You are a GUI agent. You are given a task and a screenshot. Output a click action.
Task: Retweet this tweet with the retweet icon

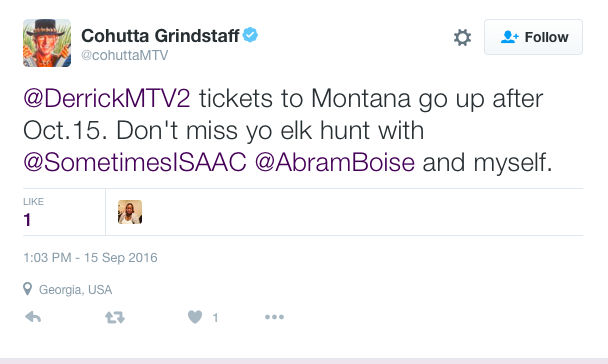click(x=115, y=317)
